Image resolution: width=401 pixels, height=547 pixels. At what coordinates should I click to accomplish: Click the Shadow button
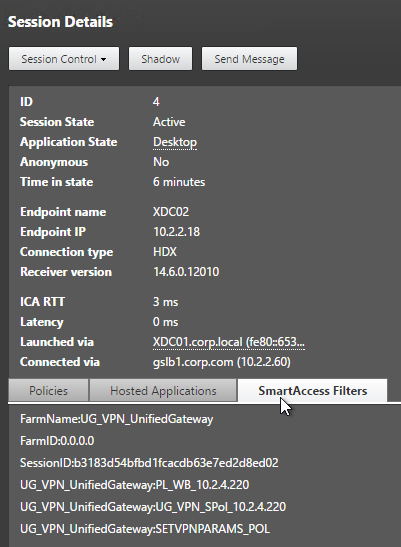[x=160, y=59]
